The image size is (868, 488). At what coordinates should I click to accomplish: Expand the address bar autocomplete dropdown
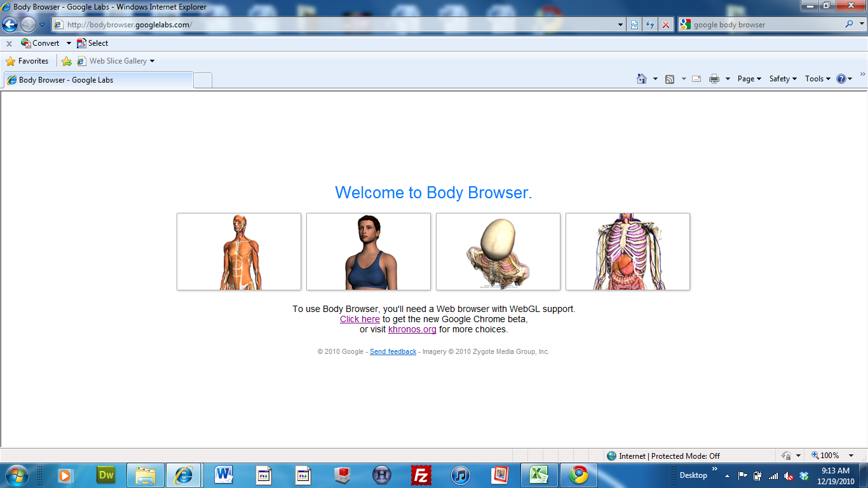621,25
